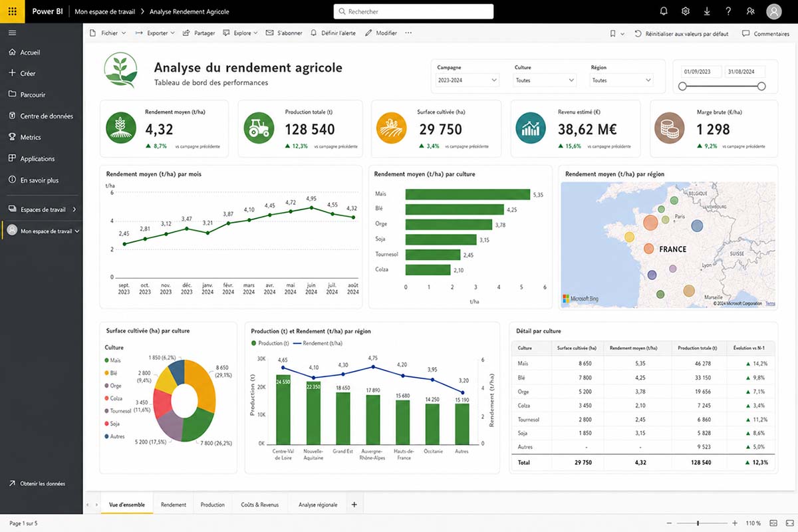Switch to Analyse régionale tab
The width and height of the screenshot is (798, 532).
318,505
